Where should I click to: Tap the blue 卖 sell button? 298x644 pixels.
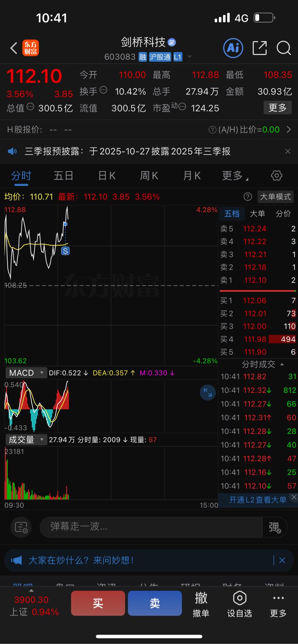click(x=155, y=603)
